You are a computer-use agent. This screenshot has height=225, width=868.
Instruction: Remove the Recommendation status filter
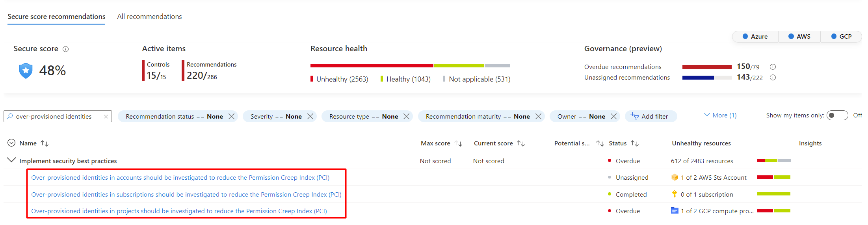(x=232, y=117)
